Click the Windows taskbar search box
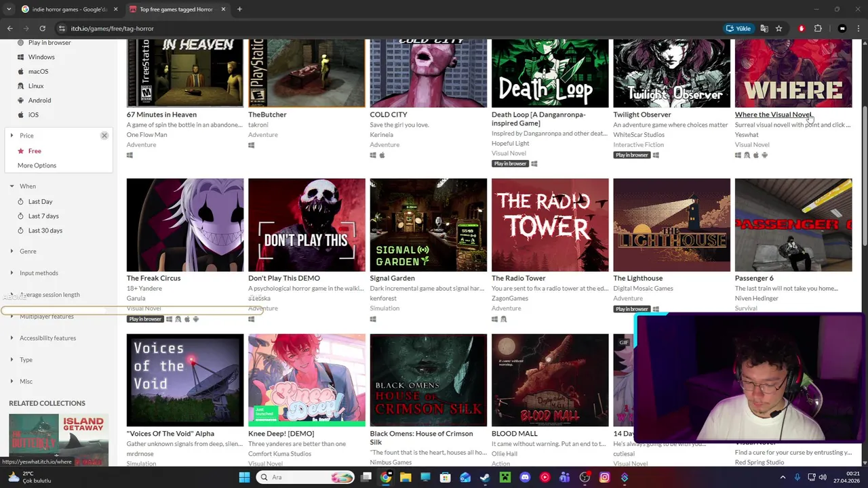The image size is (868, 488). [x=306, y=477]
